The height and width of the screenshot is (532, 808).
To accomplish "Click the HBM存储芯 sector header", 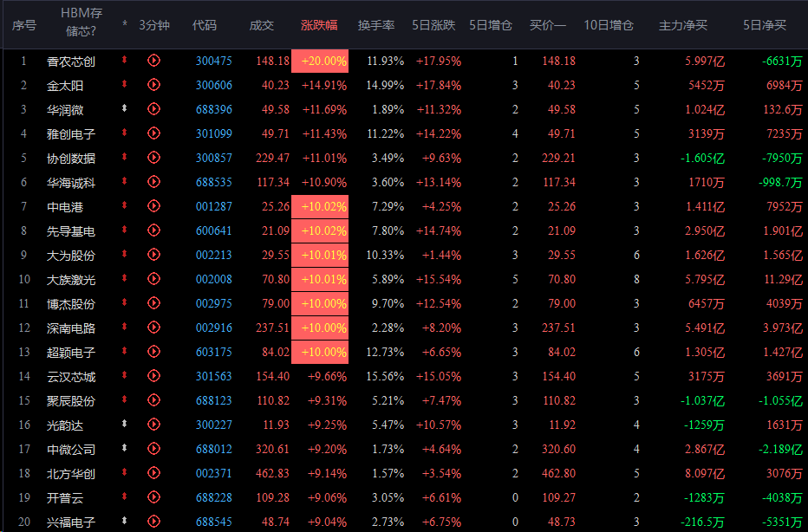I will [79, 24].
